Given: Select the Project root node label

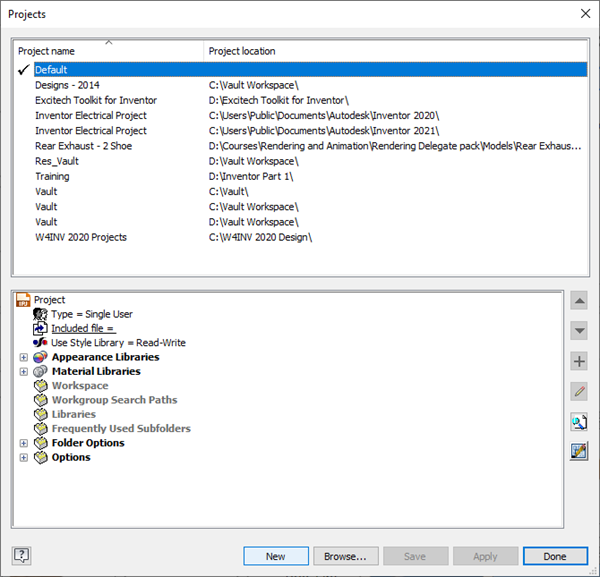Looking at the screenshot, I should [x=49, y=300].
